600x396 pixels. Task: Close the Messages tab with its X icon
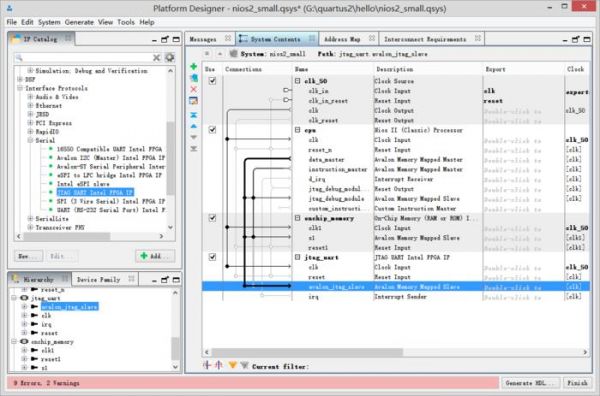click(x=228, y=38)
